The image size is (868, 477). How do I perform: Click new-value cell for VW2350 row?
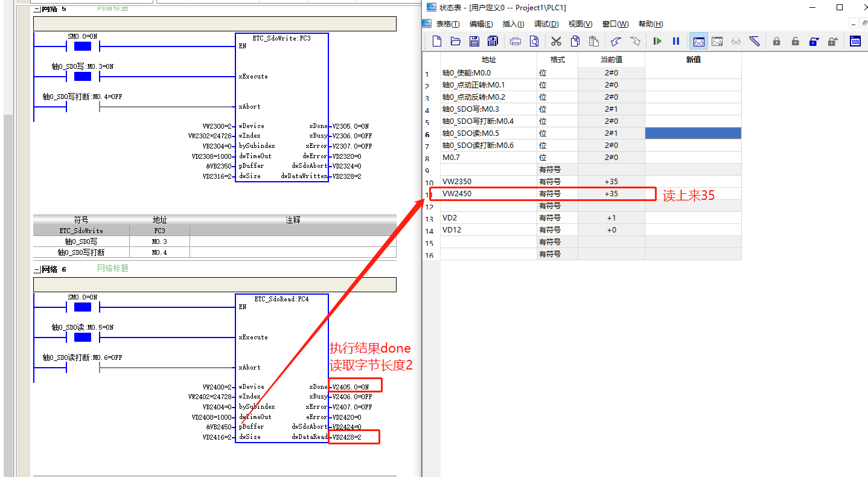click(693, 182)
